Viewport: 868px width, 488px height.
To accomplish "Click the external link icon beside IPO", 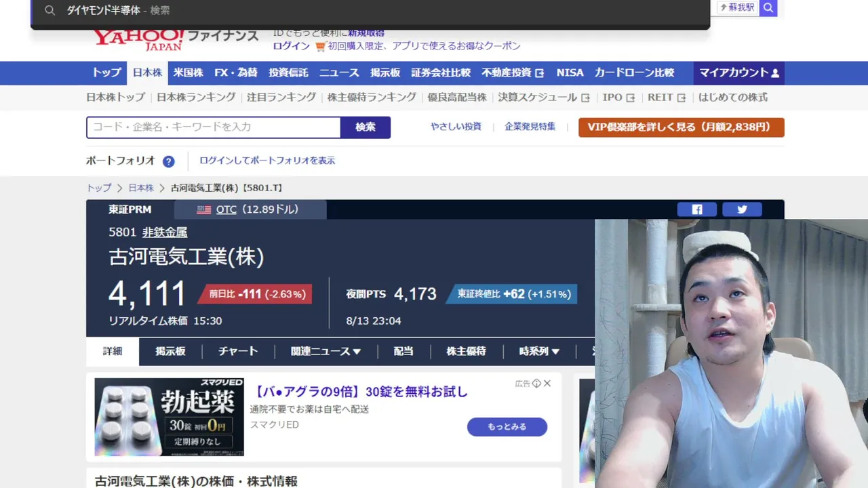I will 630,98.
